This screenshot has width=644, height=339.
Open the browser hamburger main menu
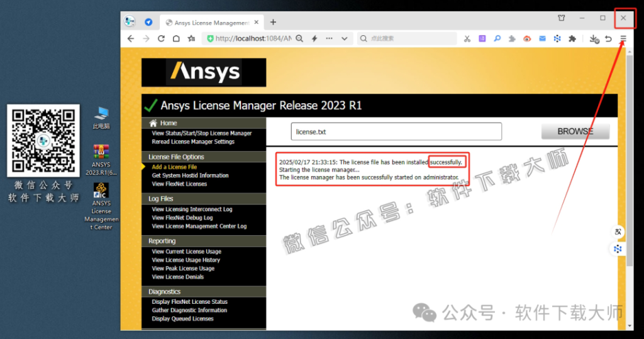pyautogui.click(x=623, y=38)
